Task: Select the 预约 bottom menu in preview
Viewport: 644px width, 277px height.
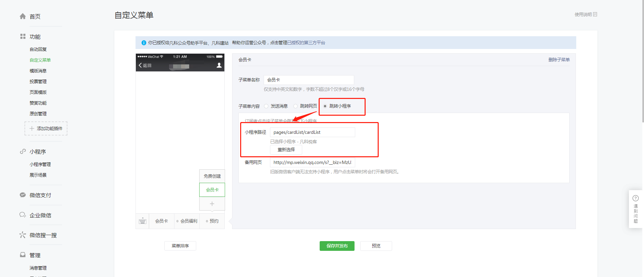Action: (212, 221)
